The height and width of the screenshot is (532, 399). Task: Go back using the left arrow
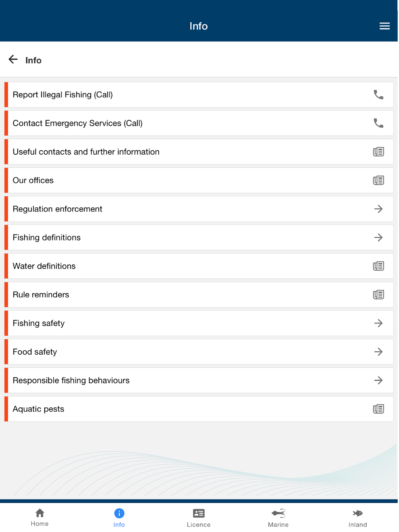(13, 59)
